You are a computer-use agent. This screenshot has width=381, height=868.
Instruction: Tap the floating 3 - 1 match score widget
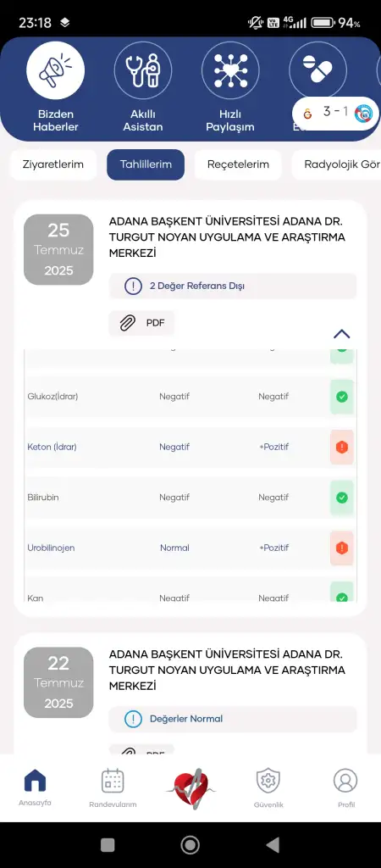click(336, 113)
